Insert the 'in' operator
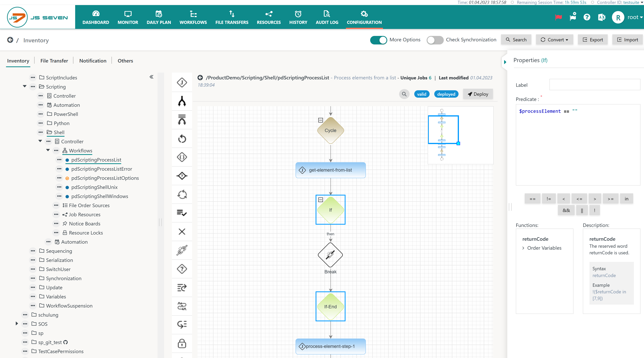The image size is (644, 358). coord(626,199)
